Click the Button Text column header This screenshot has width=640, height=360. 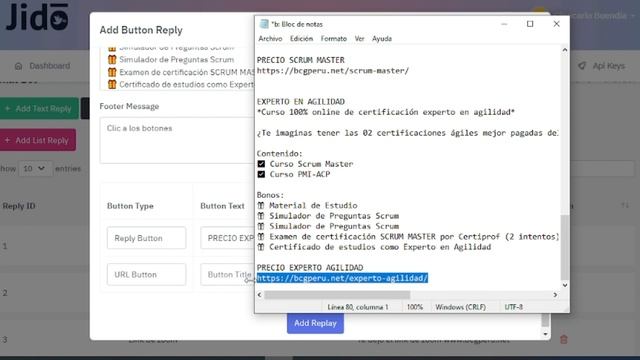tap(222, 206)
